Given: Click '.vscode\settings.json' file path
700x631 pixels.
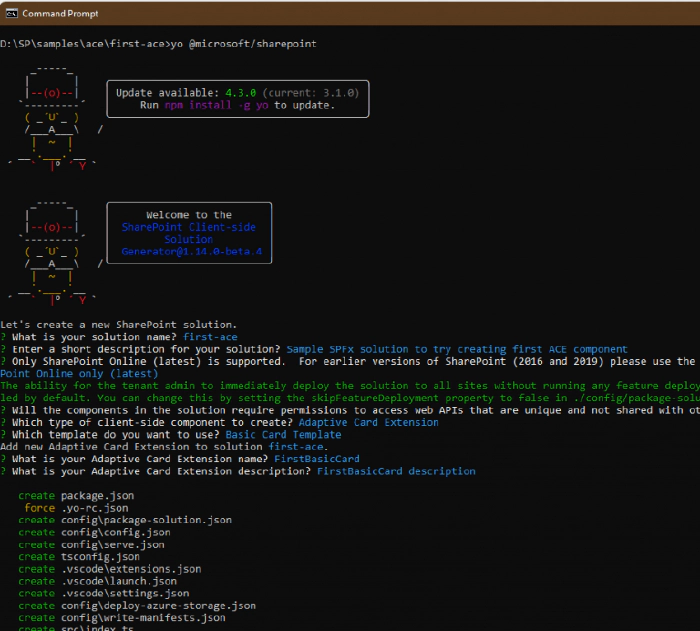Looking at the screenshot, I should point(125,593).
